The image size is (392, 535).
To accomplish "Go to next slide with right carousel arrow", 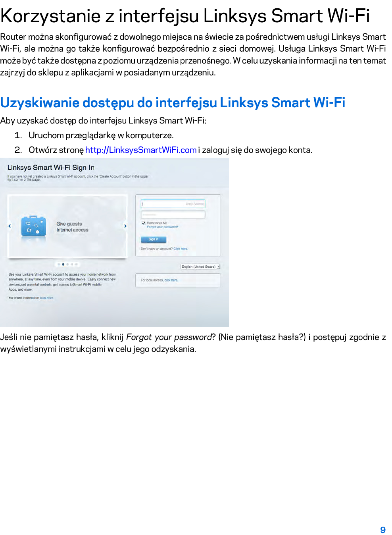I will (125, 226).
